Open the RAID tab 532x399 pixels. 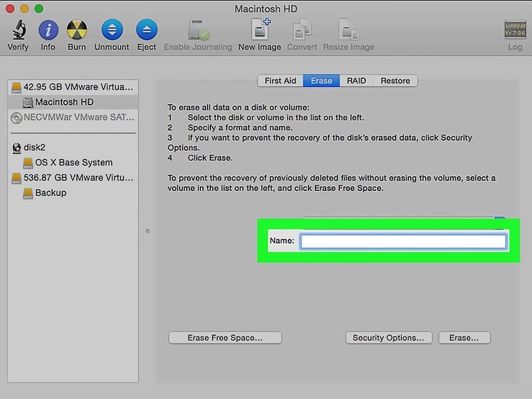(x=356, y=81)
